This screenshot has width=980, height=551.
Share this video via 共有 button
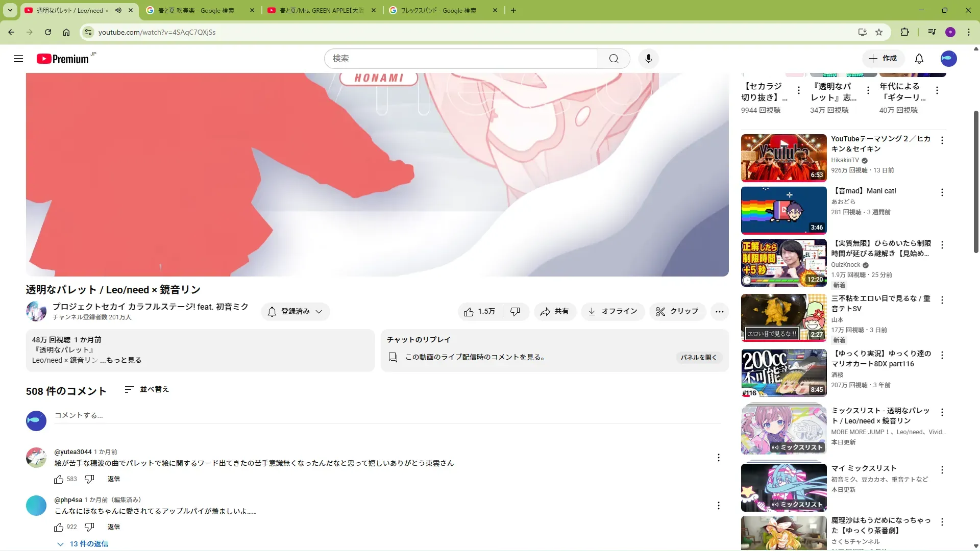coord(555,311)
